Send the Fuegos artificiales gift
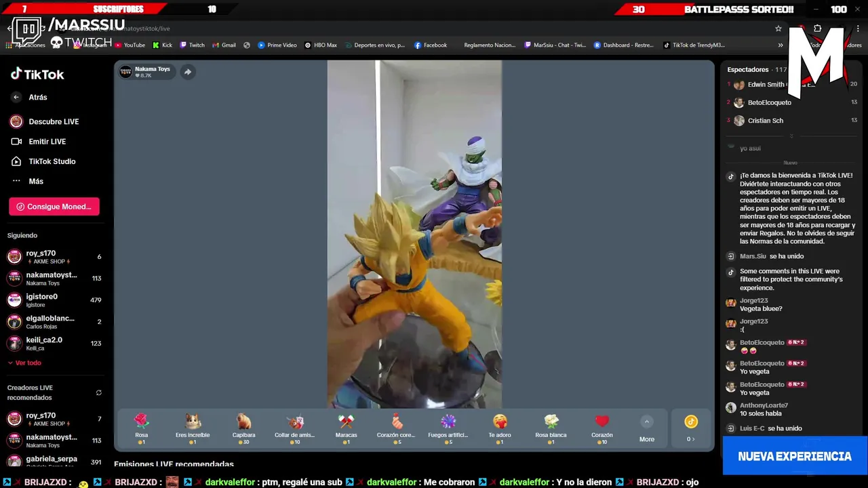 click(x=448, y=428)
